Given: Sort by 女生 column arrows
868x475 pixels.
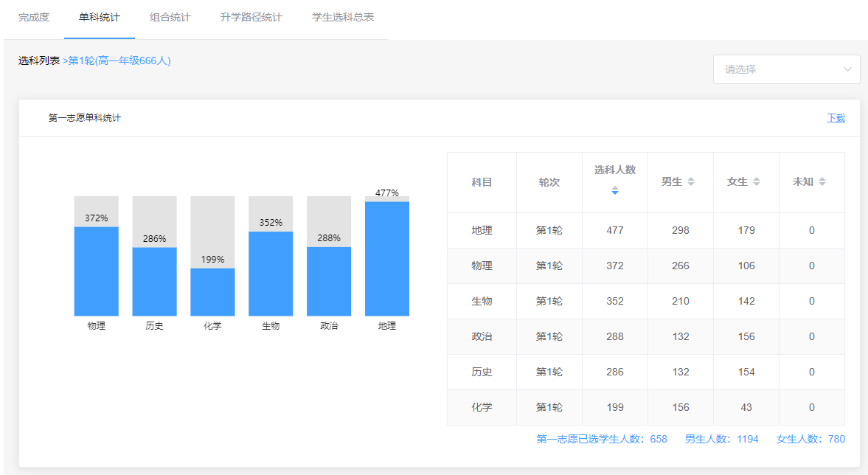Looking at the screenshot, I should 757,181.
